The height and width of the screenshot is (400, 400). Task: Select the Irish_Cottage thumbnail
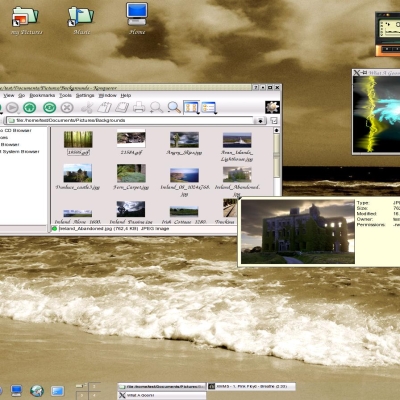(x=184, y=211)
